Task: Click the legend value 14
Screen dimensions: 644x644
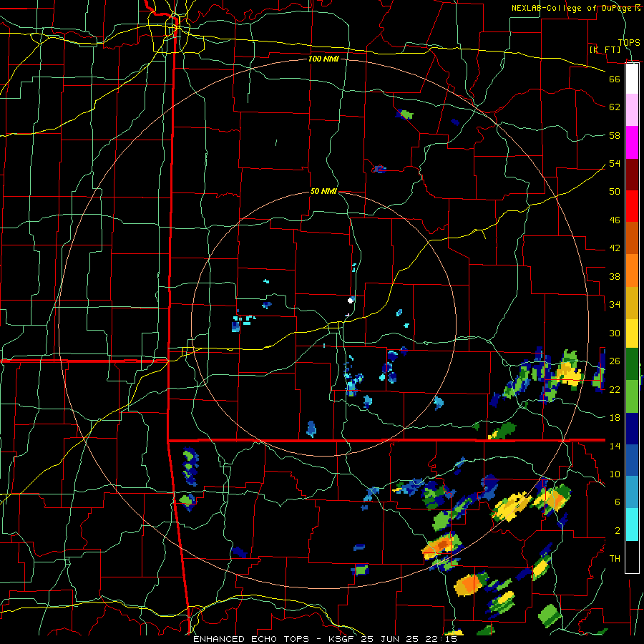Action: tap(615, 446)
